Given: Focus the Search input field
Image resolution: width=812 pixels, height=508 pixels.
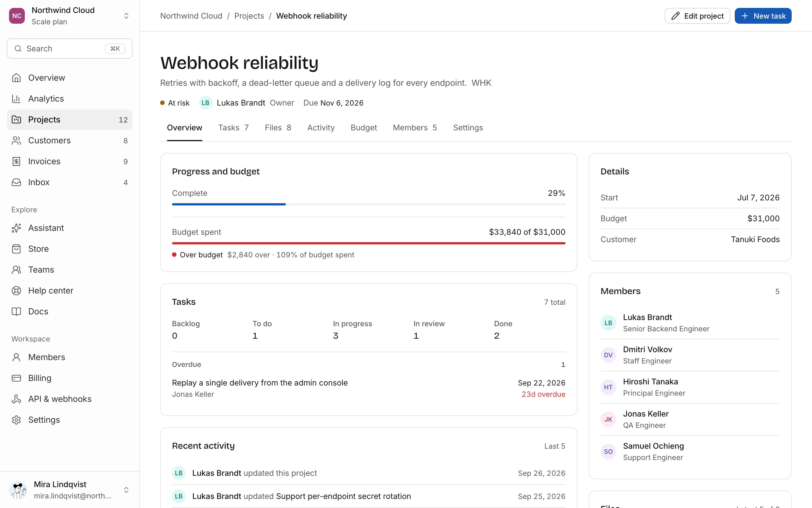Looking at the screenshot, I should tap(69, 49).
